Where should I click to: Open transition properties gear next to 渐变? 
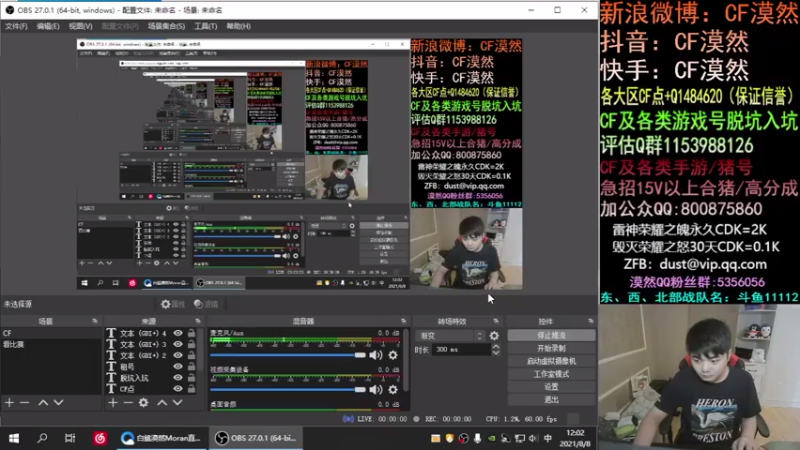point(494,336)
